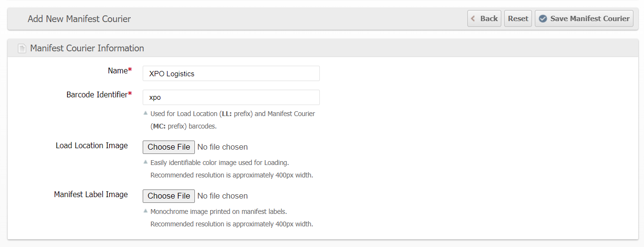This screenshot has height=247, width=644.
Task: Click the chevron icon on the Back button
Action: click(x=473, y=19)
